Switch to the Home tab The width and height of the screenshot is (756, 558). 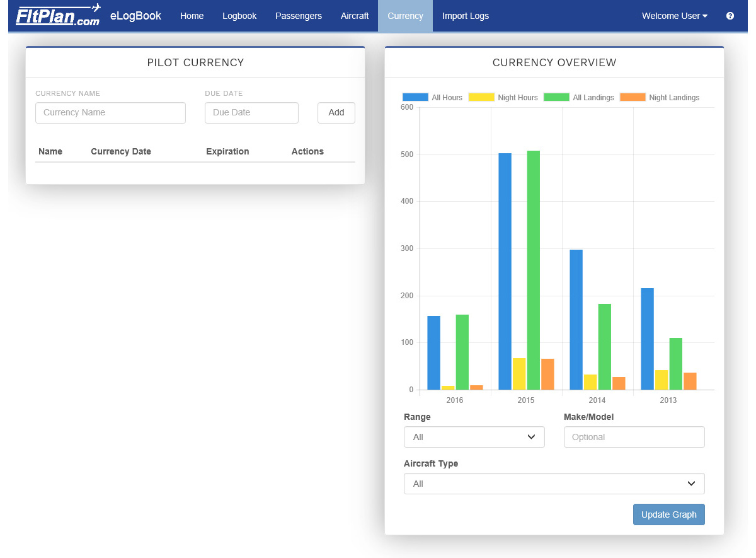(192, 16)
